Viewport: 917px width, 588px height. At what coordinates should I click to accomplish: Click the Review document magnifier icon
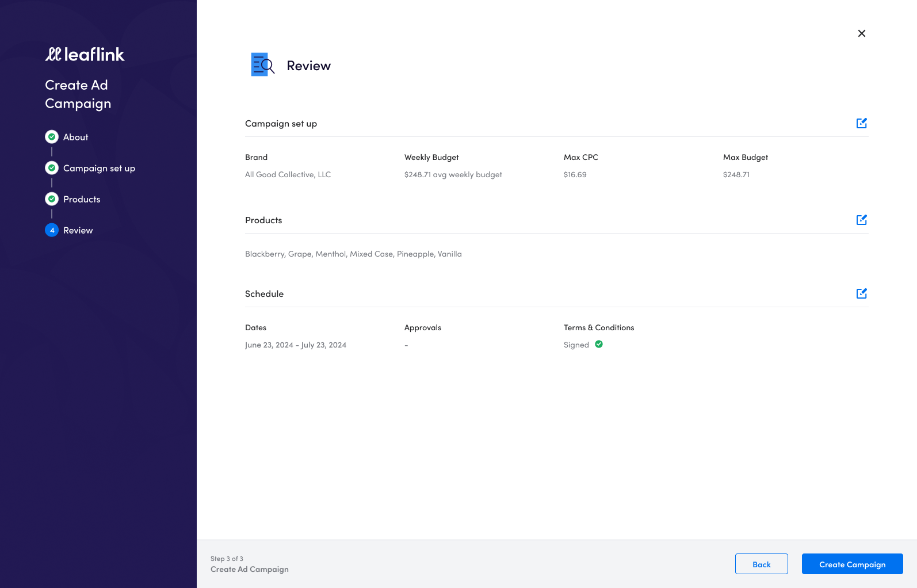tap(263, 65)
